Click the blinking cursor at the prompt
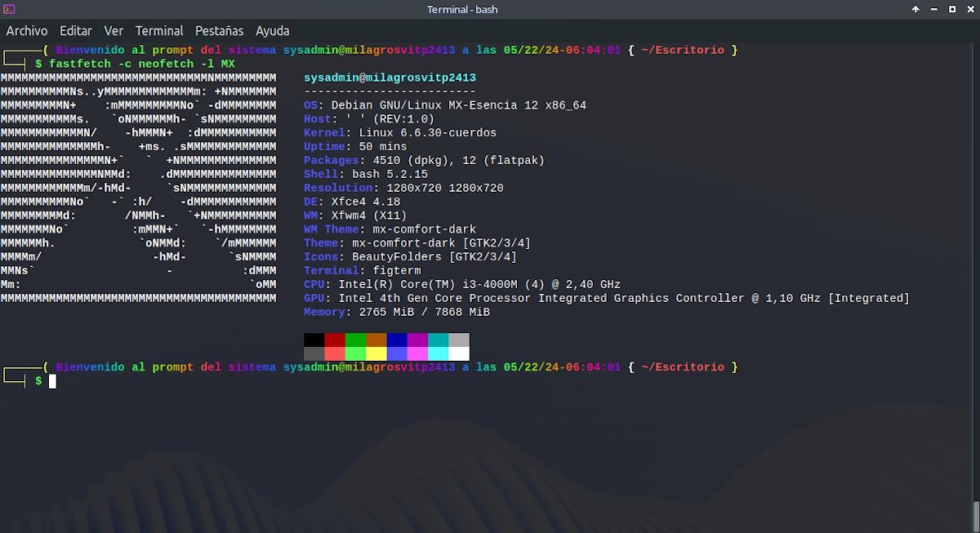The image size is (980, 533). 51,381
